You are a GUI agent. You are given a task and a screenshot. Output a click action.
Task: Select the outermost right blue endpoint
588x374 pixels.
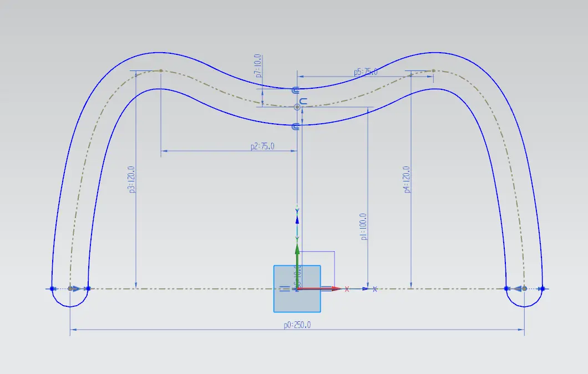click(543, 289)
